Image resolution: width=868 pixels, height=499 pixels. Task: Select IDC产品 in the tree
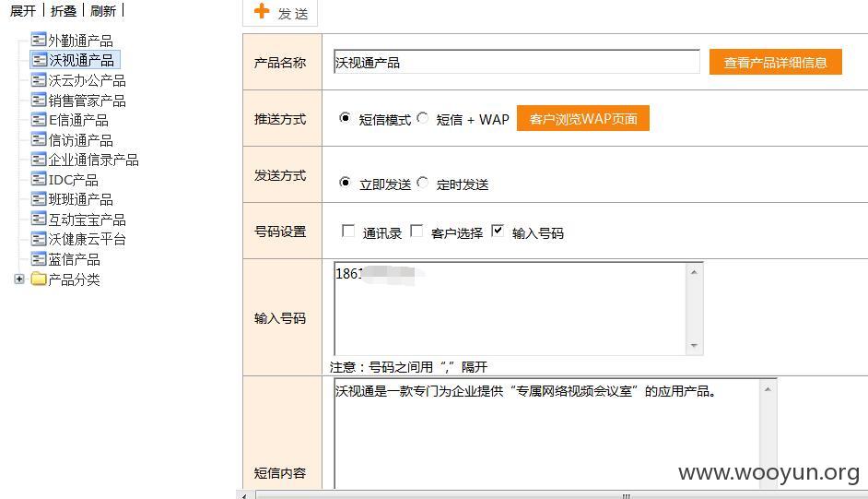73,180
